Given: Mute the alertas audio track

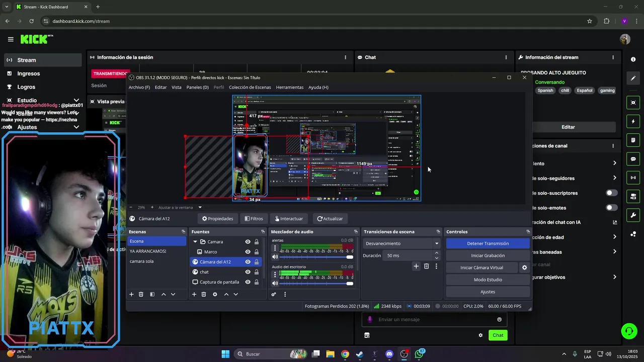Looking at the screenshot, I should pyautogui.click(x=275, y=257).
